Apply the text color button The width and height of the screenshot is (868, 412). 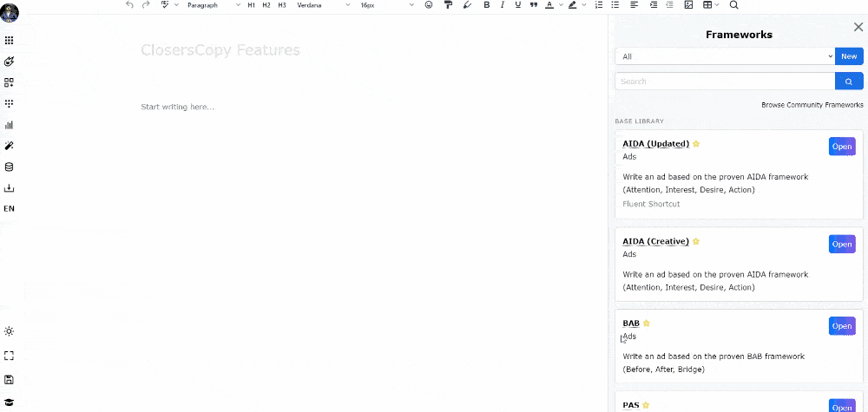coord(549,5)
